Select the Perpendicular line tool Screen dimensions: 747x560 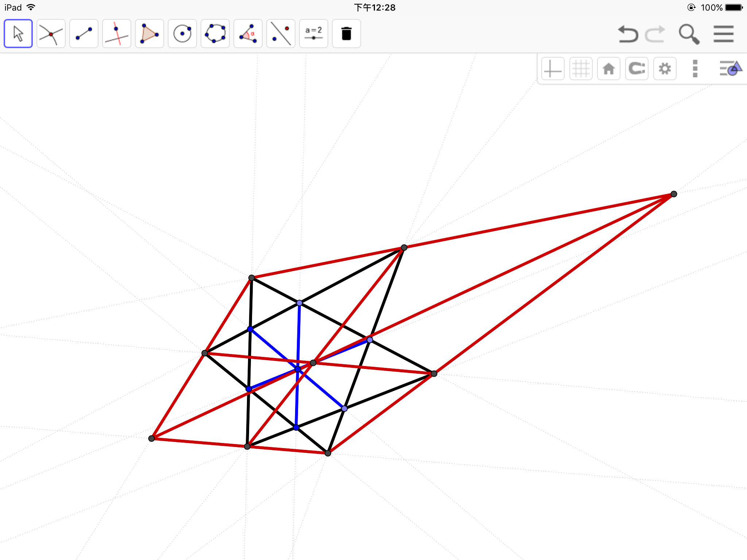point(117,34)
